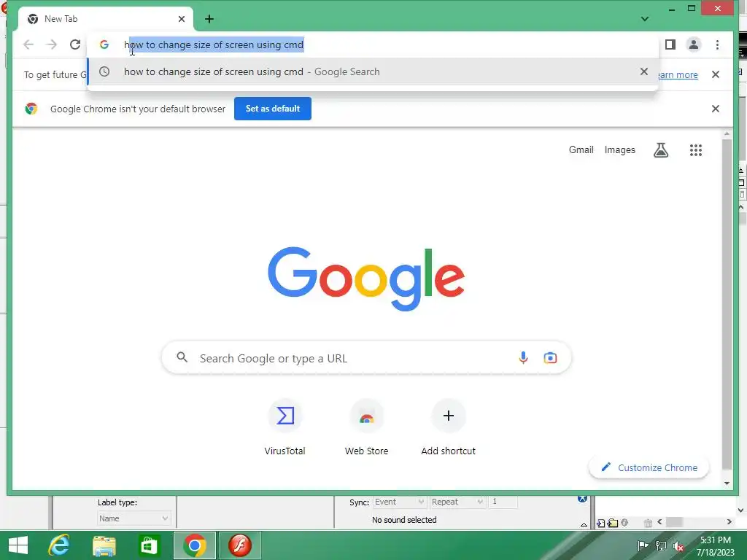Screen dimensions: 747x560
Task: Click the Properties info icon in the Flash library
Action: tap(624, 523)
